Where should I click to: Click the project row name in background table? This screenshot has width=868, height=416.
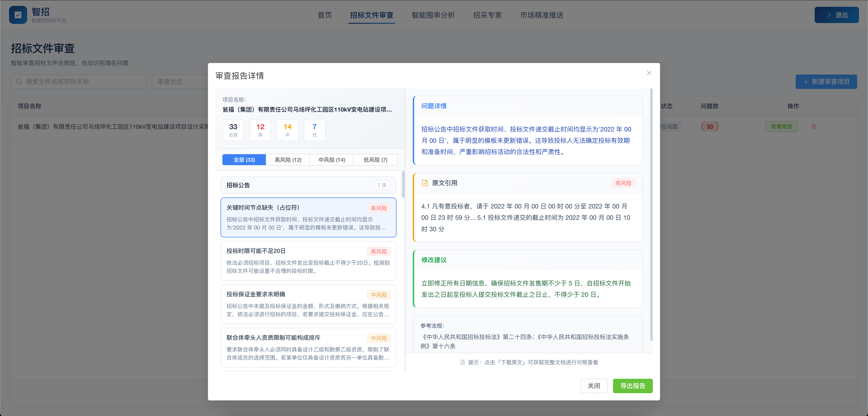pos(113,126)
